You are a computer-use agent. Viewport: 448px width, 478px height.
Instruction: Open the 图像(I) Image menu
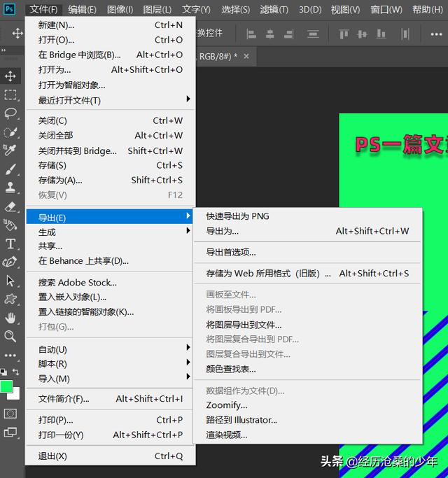coord(120,10)
